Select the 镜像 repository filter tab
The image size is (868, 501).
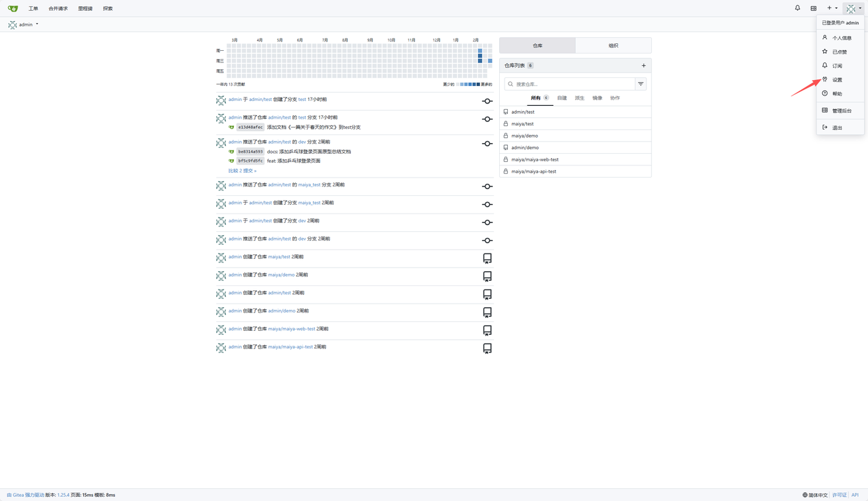(x=597, y=98)
